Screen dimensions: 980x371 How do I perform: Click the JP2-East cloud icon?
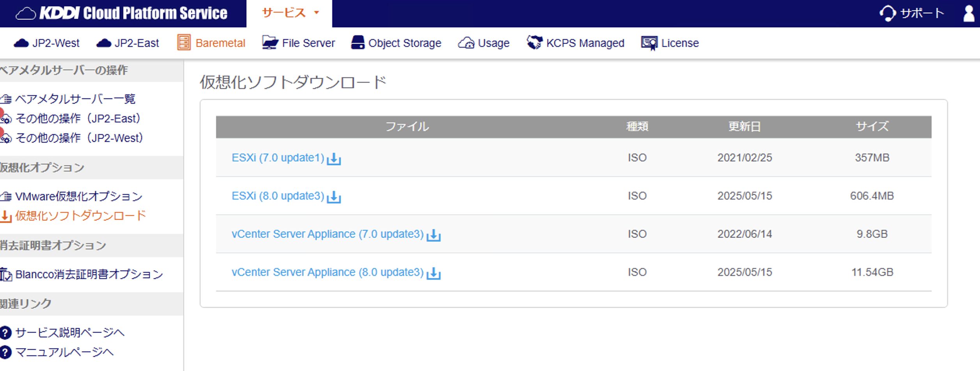point(104,43)
